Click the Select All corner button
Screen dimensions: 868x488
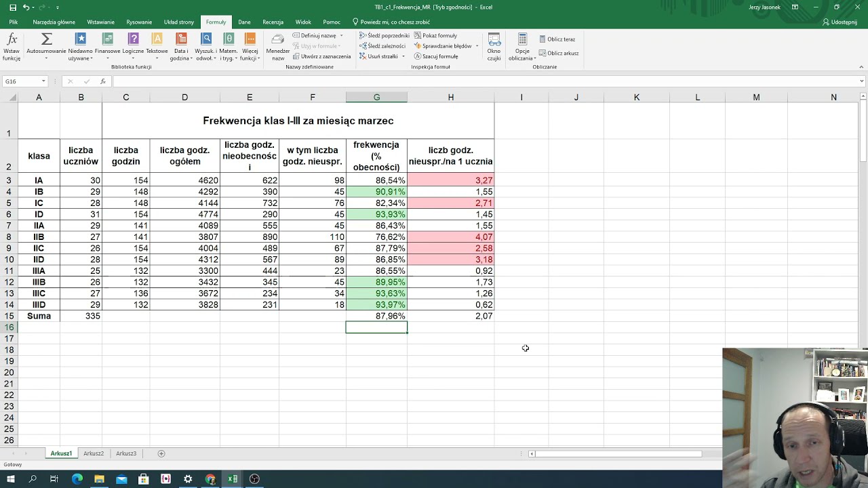point(9,98)
